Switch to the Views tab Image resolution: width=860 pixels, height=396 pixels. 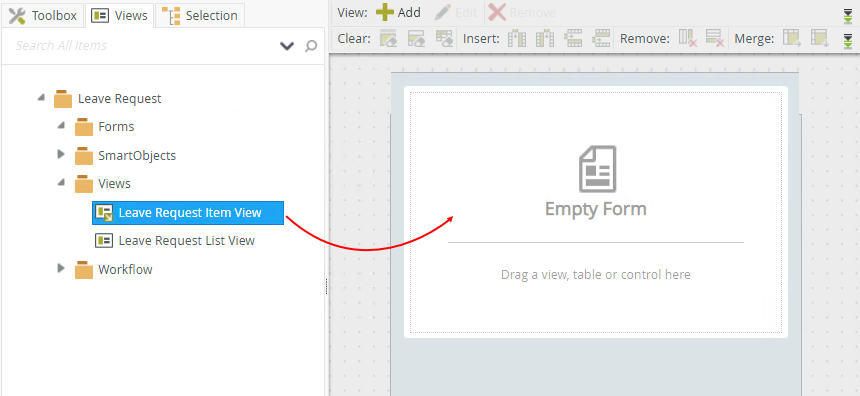pyautogui.click(x=119, y=15)
